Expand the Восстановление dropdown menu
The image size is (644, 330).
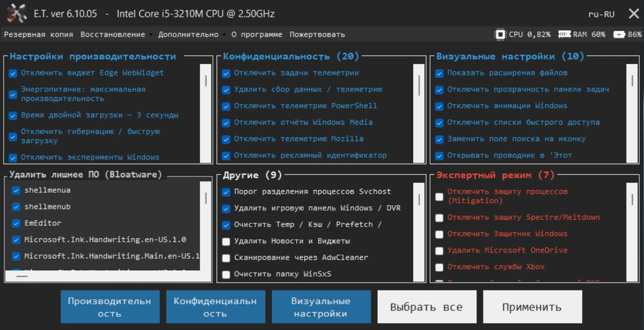point(115,34)
